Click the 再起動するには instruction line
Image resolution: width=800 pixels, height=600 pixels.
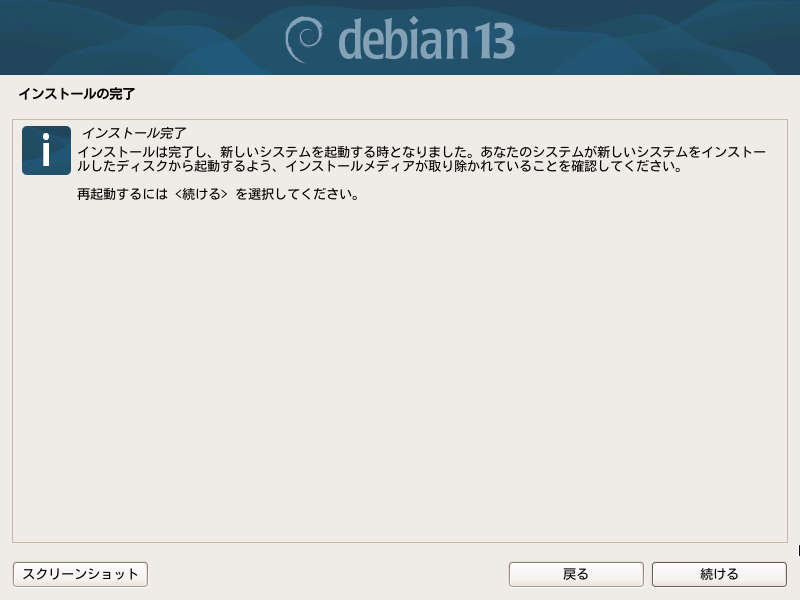[x=218, y=194]
